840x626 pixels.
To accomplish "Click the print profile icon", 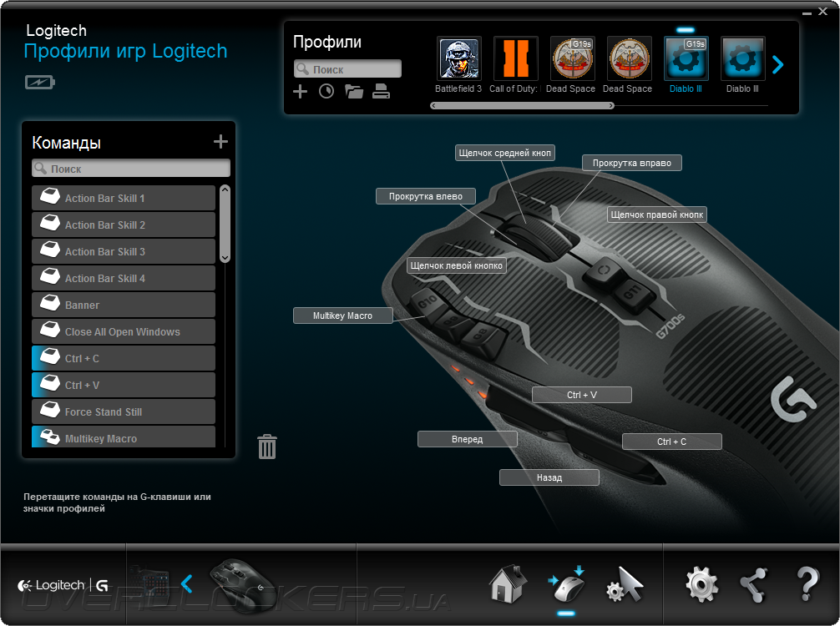I will pos(381,92).
